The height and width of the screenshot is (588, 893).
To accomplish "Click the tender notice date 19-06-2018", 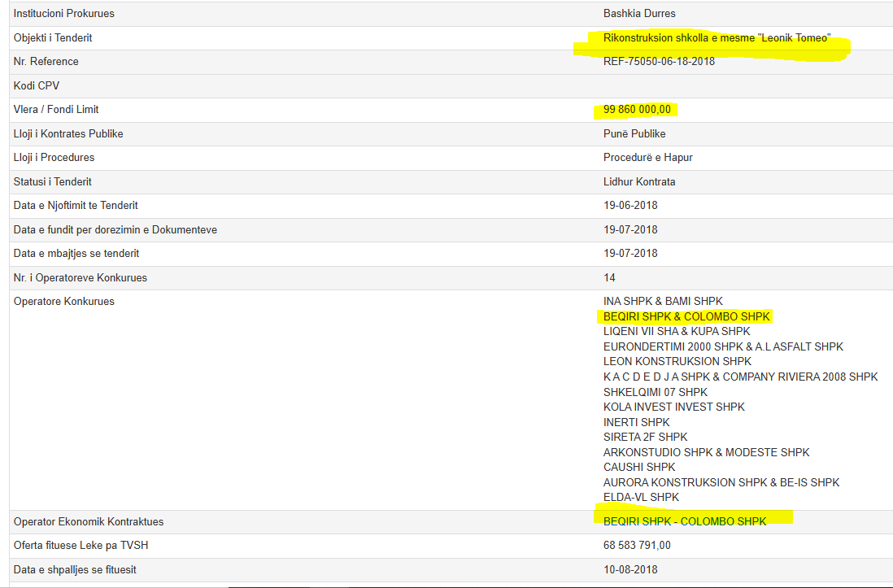I will click(630, 205).
